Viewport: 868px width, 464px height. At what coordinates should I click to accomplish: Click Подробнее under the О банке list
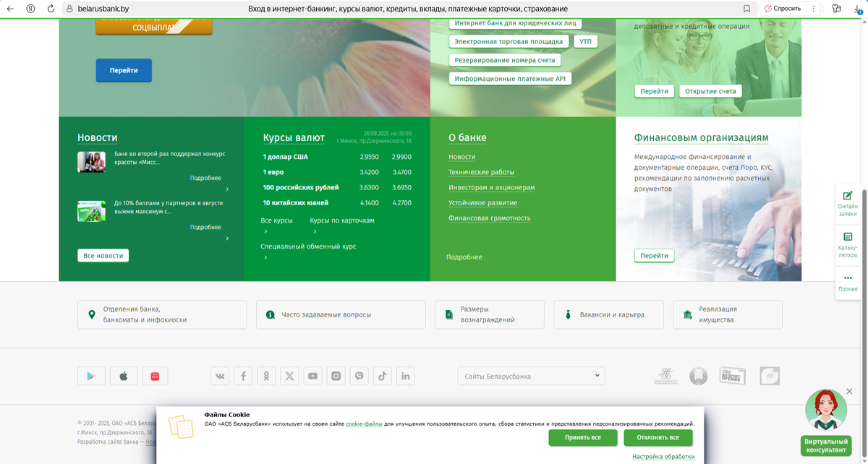click(464, 257)
